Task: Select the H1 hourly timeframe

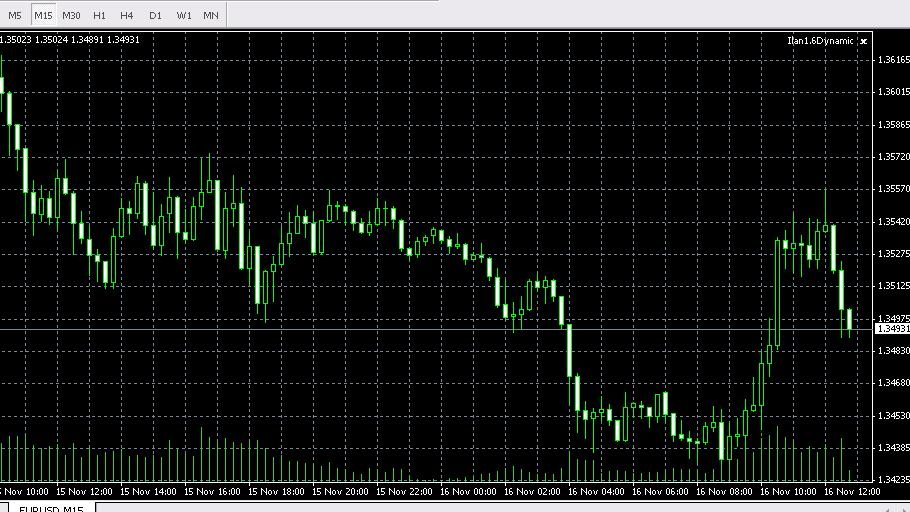Action: tap(99, 16)
